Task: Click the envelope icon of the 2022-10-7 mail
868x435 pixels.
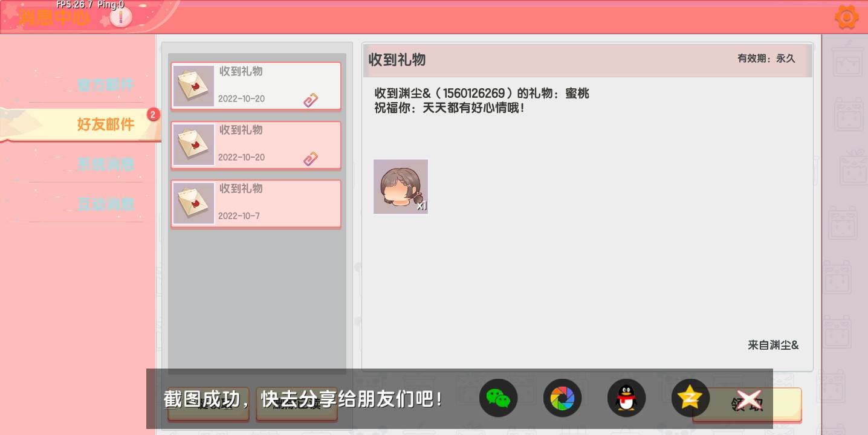Action: pos(193,204)
